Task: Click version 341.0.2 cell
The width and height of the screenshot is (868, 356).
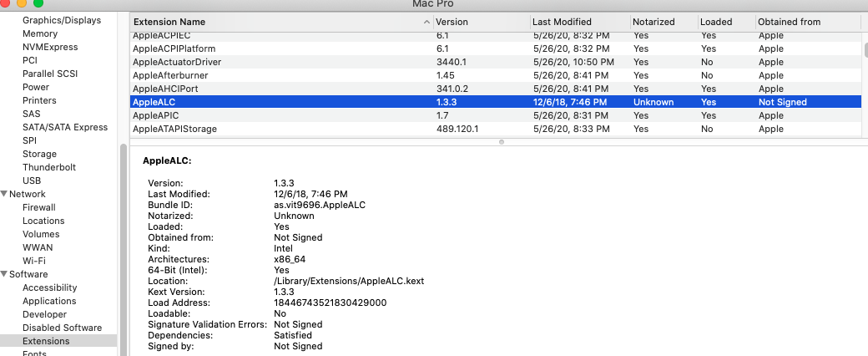Action: tap(452, 89)
